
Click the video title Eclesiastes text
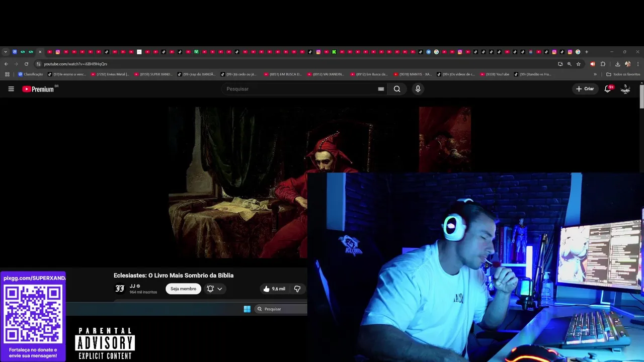174,276
